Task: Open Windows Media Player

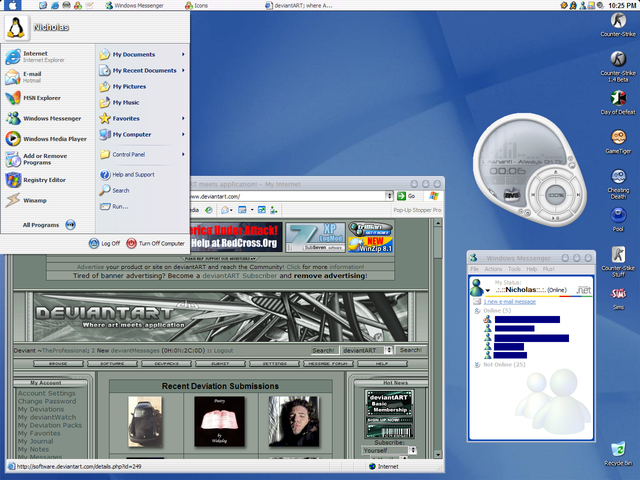Action: click(x=46, y=139)
